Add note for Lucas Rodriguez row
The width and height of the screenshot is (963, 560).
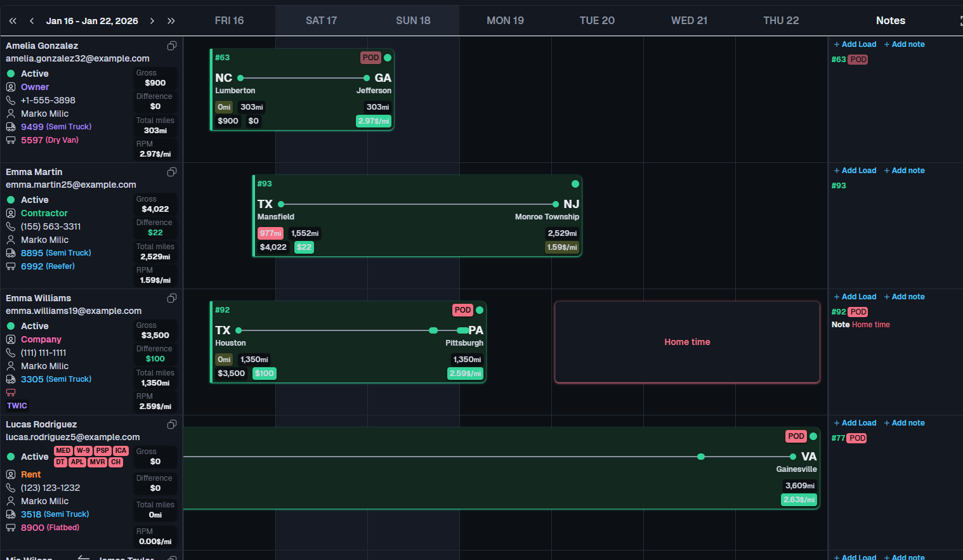click(x=905, y=423)
